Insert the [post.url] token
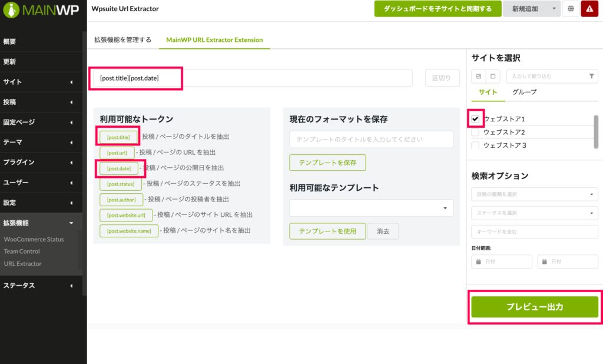 (117, 153)
